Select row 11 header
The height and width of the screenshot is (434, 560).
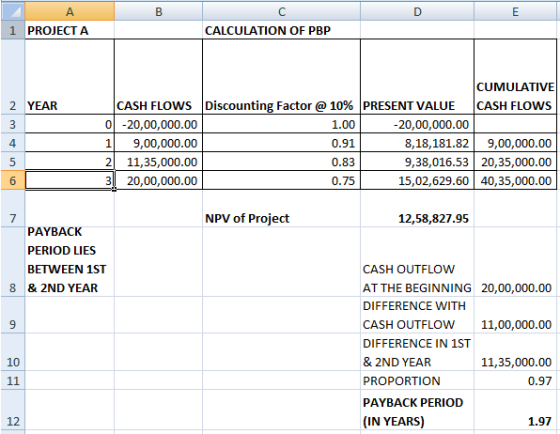click(x=12, y=380)
